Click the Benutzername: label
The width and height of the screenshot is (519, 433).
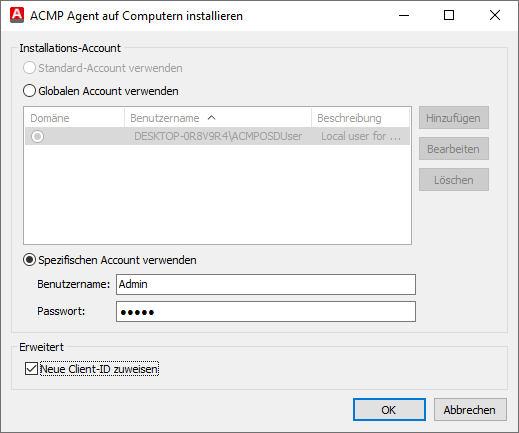coord(73,284)
